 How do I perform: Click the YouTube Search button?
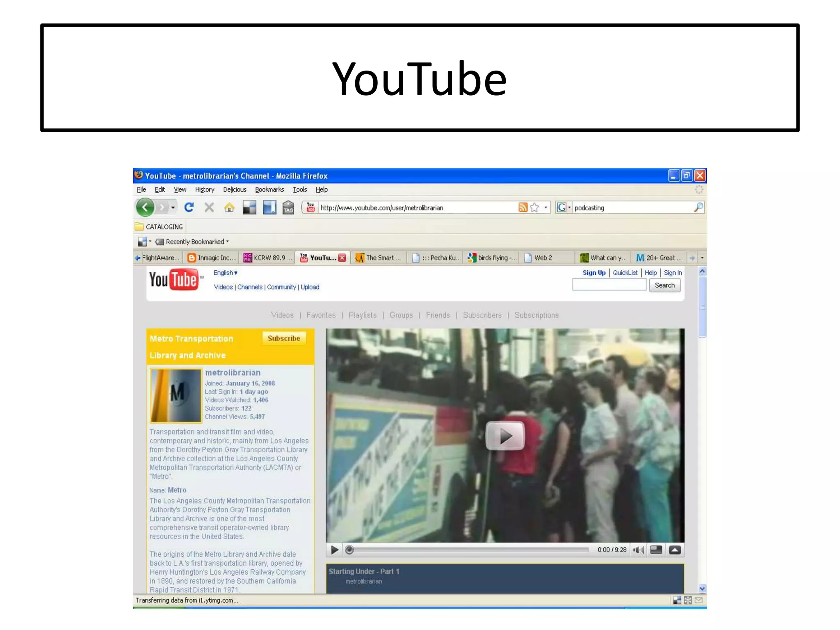click(664, 285)
